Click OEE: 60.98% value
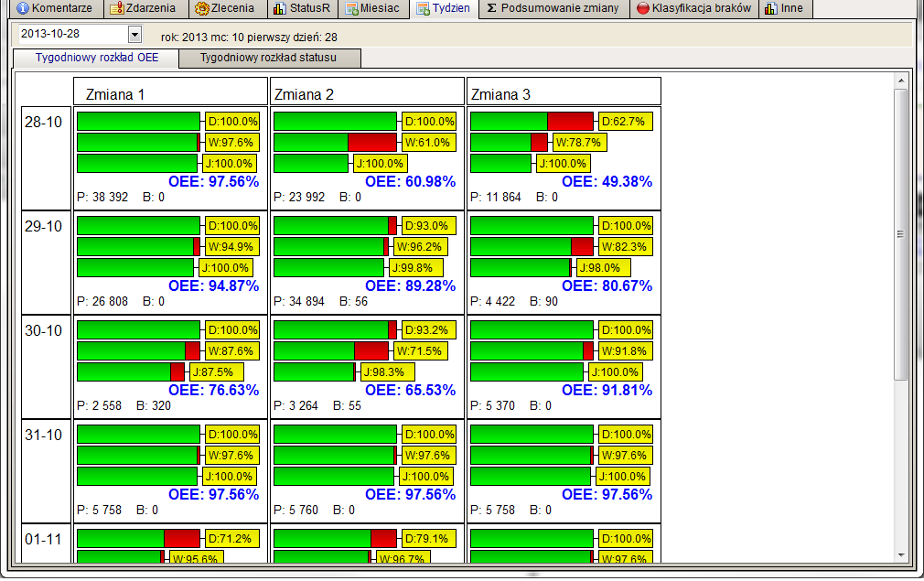The image size is (924, 581). click(410, 181)
